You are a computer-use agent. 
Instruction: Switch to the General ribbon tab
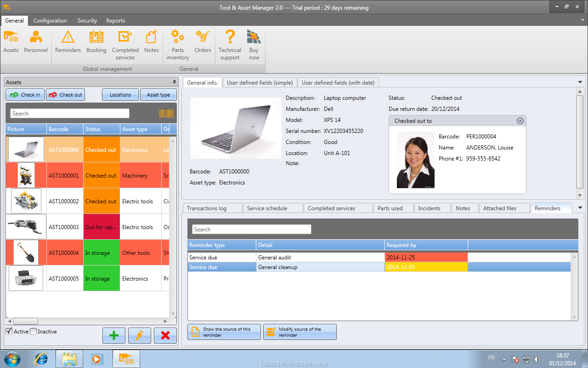(x=15, y=21)
